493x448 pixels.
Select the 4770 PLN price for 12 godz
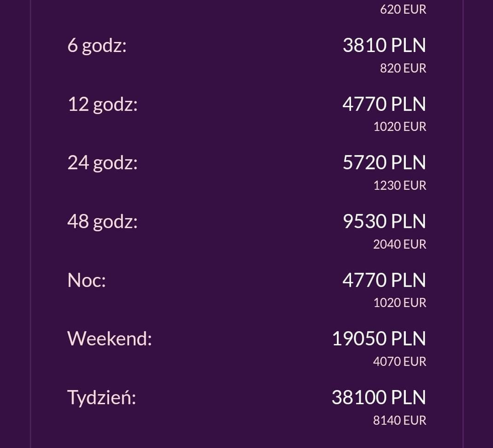tap(384, 104)
